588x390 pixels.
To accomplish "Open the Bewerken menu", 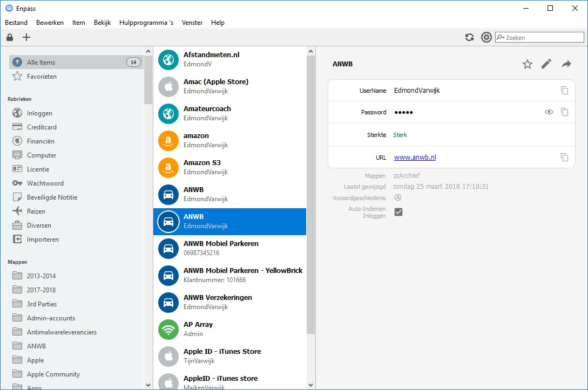I will point(50,23).
